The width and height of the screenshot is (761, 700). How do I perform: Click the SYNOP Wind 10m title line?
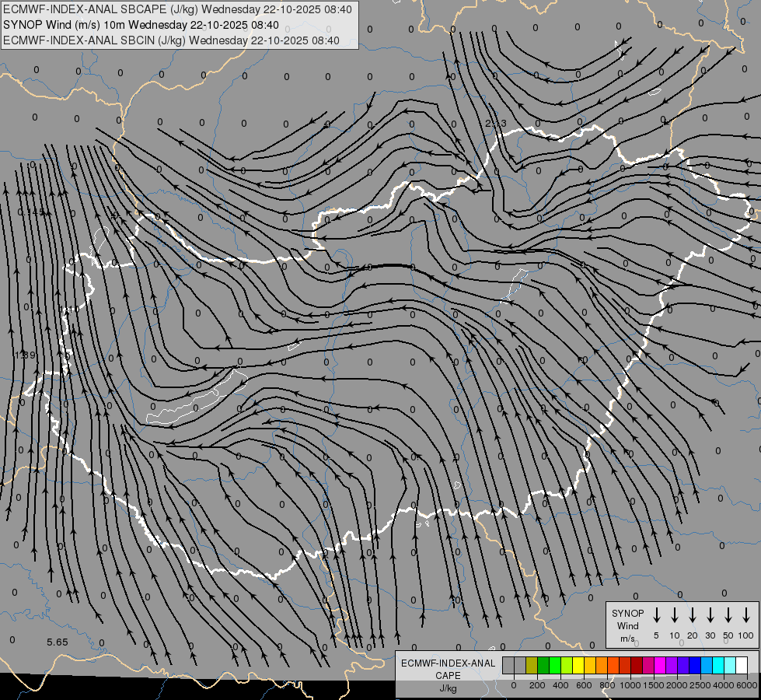pos(141,25)
